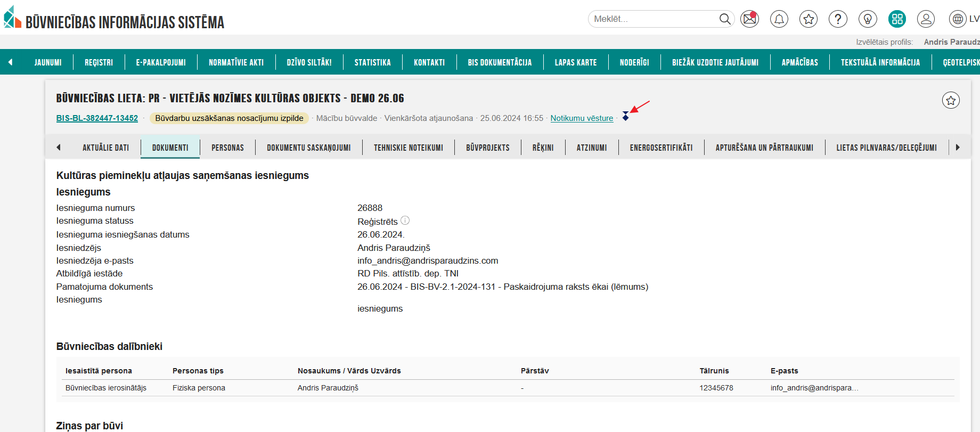Click the globe language icon
980x432 pixels.
[x=958, y=19]
